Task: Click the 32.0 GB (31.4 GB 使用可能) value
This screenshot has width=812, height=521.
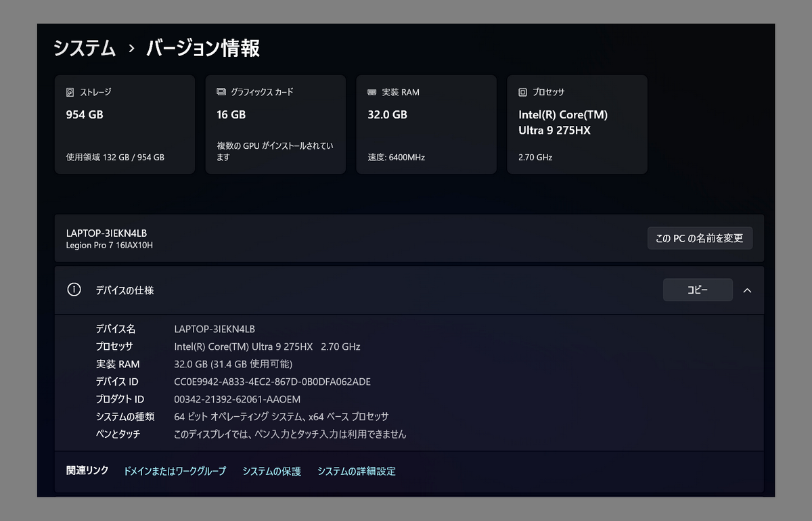Action: (233, 364)
